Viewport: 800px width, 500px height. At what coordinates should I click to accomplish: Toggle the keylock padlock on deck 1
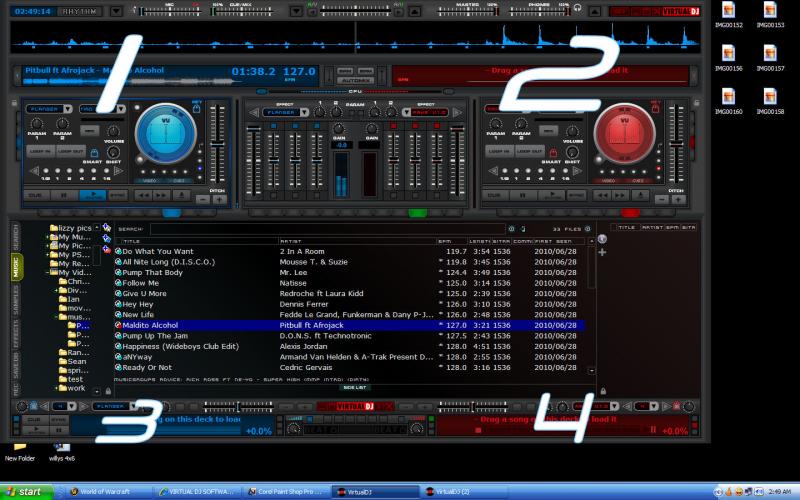[x=196, y=108]
